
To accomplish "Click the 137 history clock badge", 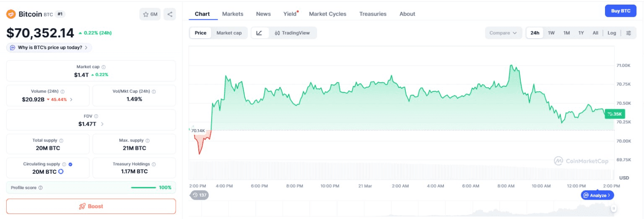I will click(x=200, y=195).
